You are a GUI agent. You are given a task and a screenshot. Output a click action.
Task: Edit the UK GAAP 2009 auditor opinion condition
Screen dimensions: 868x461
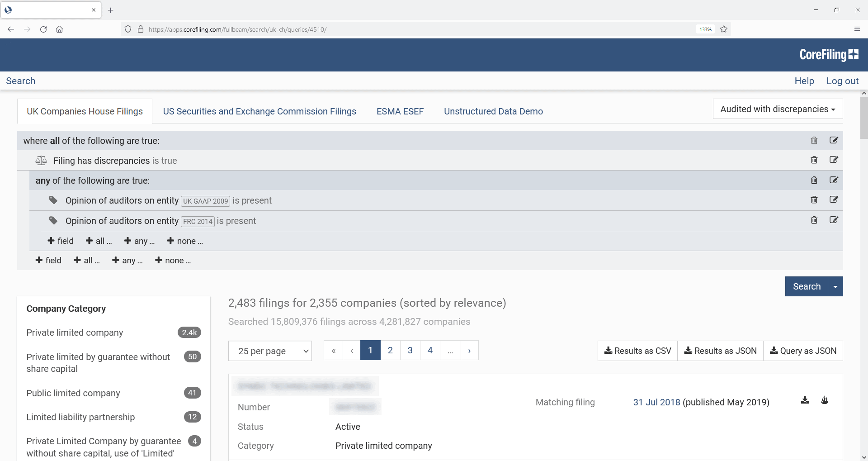pos(834,200)
